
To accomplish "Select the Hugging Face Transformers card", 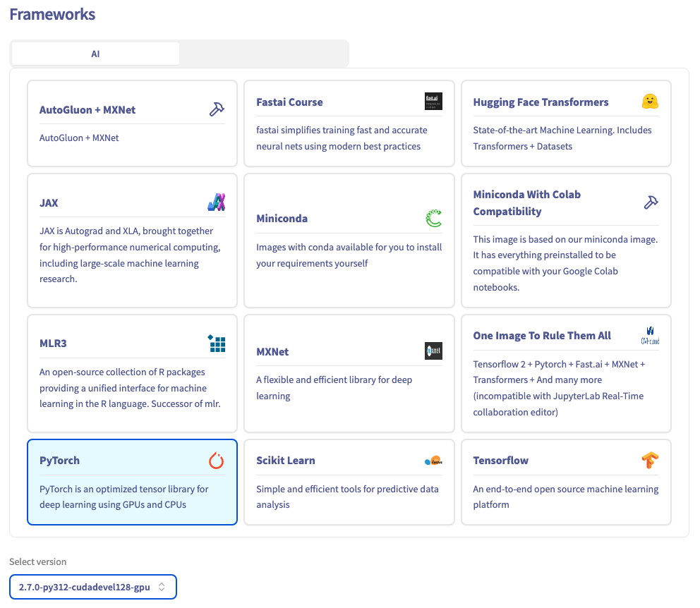I will [x=566, y=123].
